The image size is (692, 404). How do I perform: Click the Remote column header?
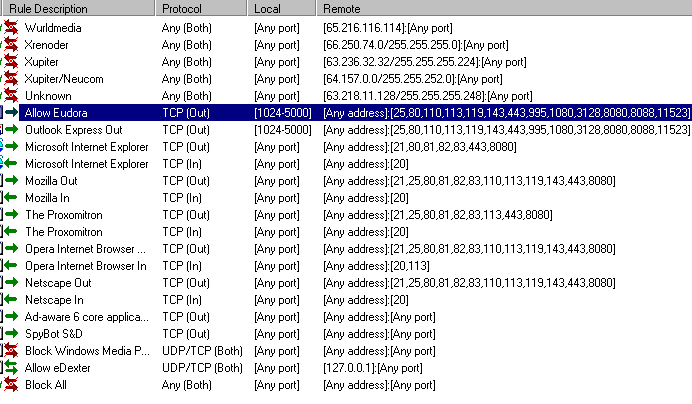(x=504, y=8)
